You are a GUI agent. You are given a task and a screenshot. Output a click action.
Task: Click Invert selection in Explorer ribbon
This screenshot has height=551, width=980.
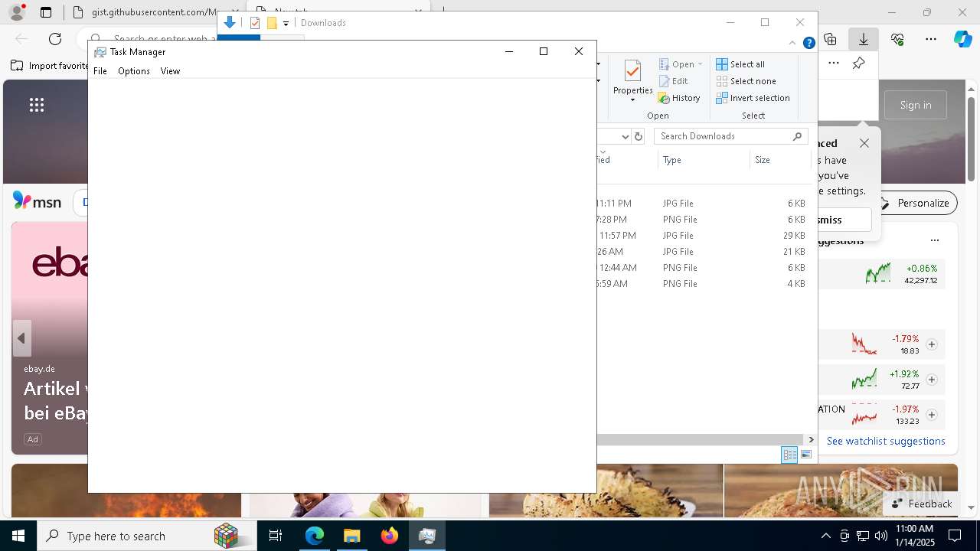[753, 98]
